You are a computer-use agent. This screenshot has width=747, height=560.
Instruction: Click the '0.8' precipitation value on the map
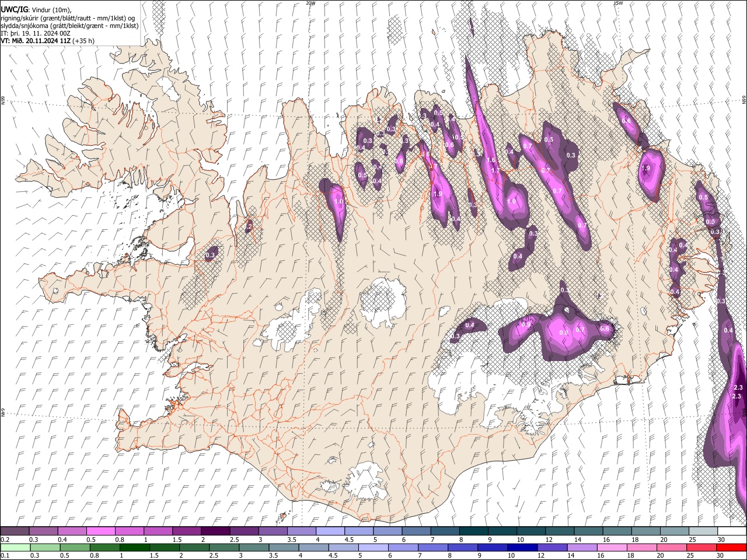coord(563,332)
